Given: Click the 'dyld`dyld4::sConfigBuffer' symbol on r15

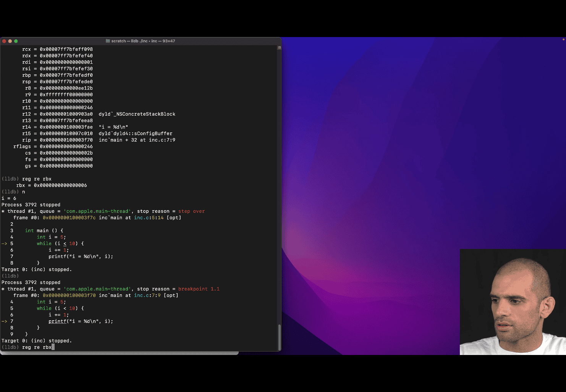Looking at the screenshot, I should (135, 134).
